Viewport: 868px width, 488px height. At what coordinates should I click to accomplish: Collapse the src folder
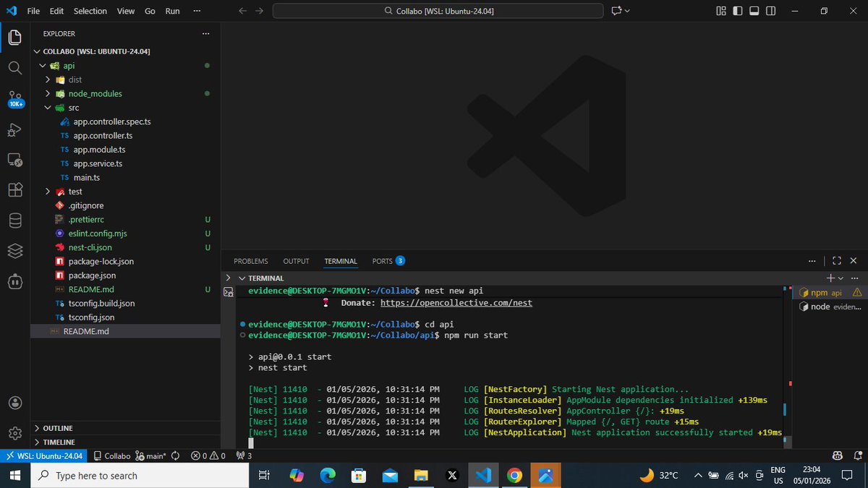tap(48, 108)
